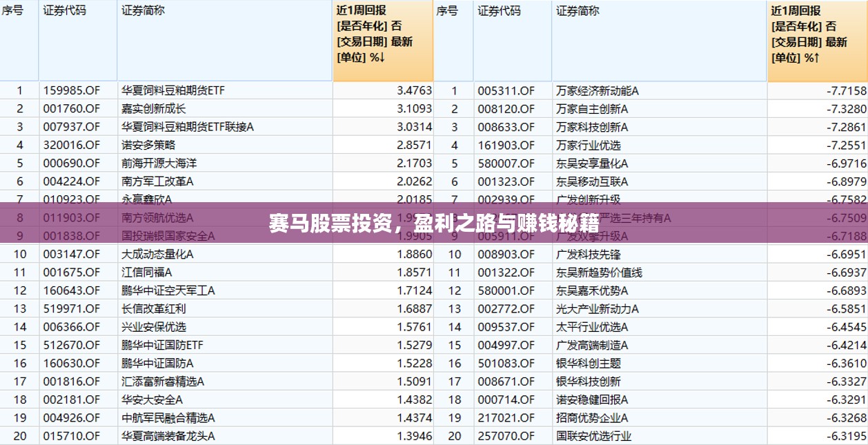Sort by the 近1周回报 column marked %↓
The height and width of the screenshot is (445, 868).
pos(383,41)
